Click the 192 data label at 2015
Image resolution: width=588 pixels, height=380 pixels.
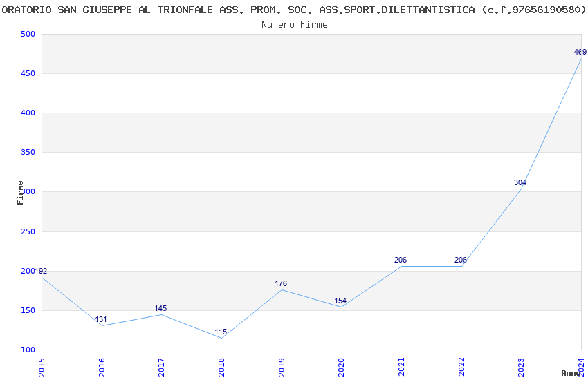tap(41, 271)
